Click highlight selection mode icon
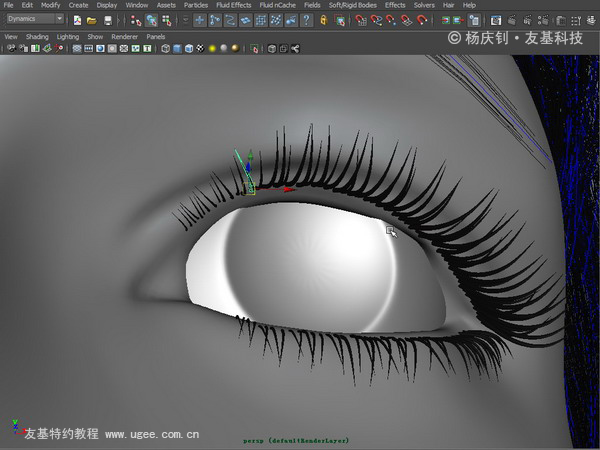This screenshot has height=450, width=600. click(x=339, y=20)
